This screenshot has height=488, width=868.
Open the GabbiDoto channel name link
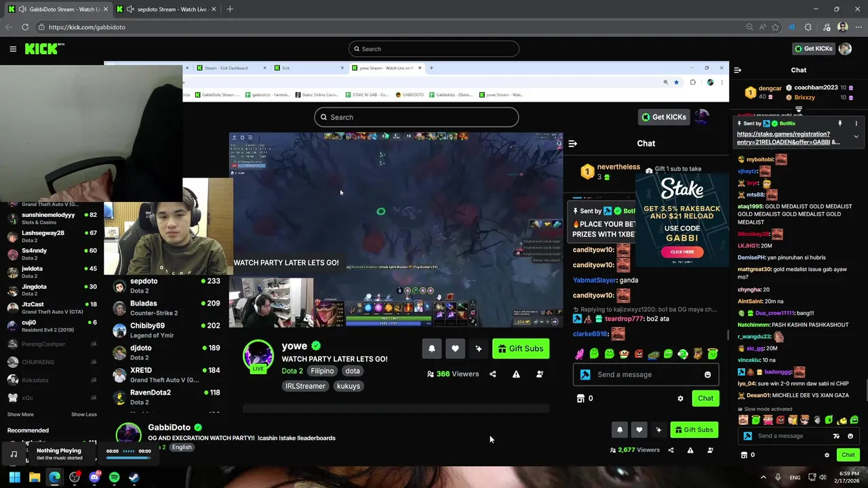coord(169,428)
